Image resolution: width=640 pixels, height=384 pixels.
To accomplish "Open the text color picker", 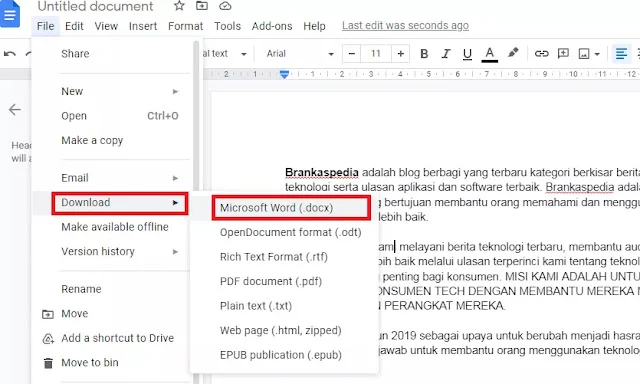I will 489,54.
